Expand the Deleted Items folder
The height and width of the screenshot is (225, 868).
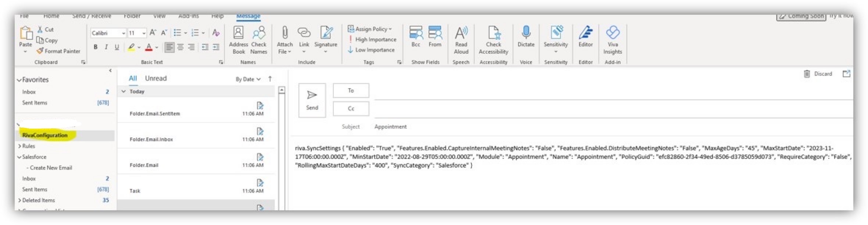point(19,200)
